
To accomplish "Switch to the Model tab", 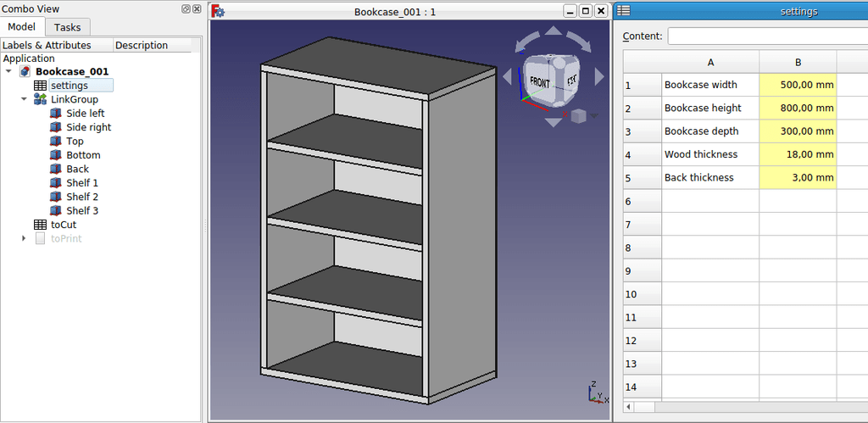I will (x=21, y=26).
